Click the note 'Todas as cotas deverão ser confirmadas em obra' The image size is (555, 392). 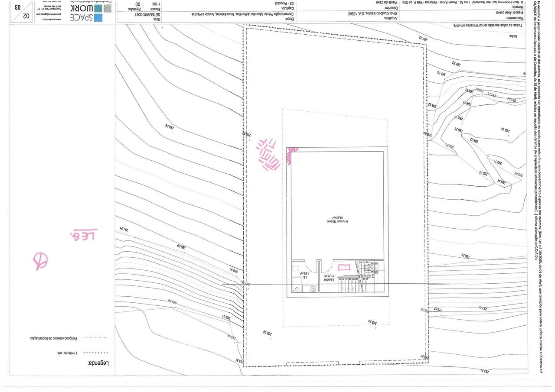(x=487, y=25)
